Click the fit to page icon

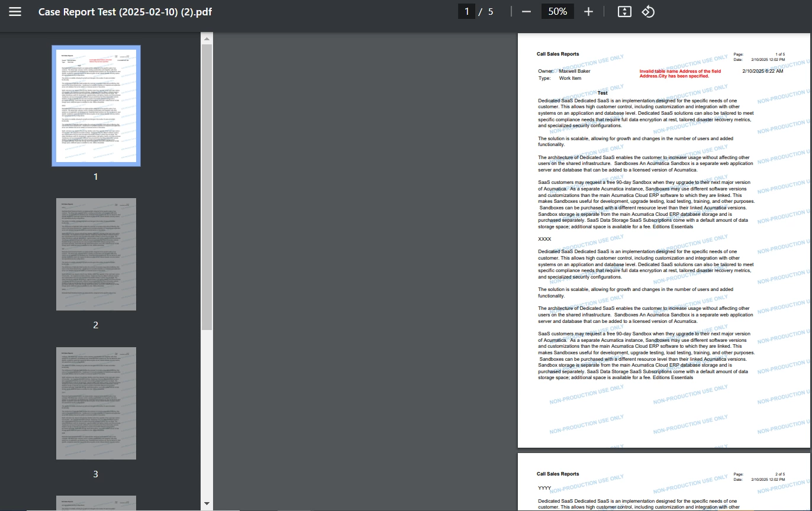[x=624, y=12]
